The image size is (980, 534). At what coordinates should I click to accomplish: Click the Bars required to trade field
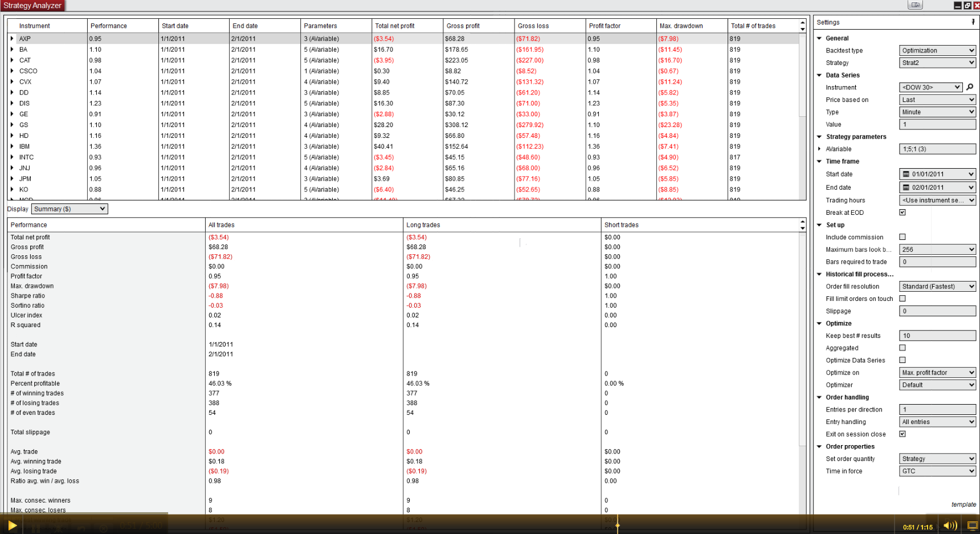(937, 262)
